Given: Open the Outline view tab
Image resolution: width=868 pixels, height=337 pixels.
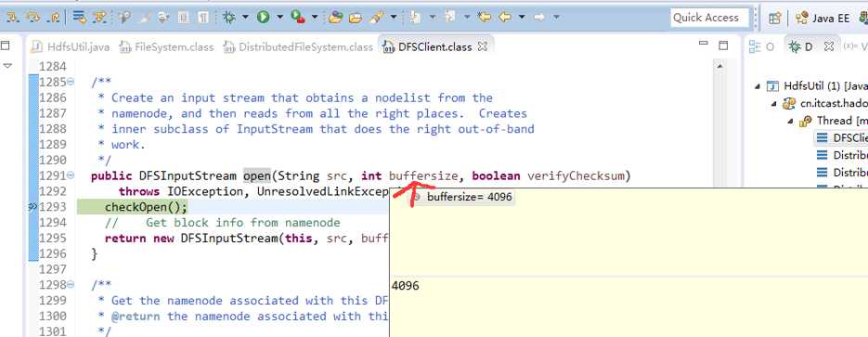Looking at the screenshot, I should click(x=762, y=47).
